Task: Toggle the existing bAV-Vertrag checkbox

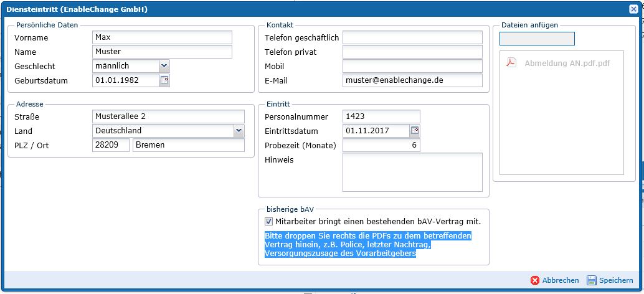Action: (269, 221)
